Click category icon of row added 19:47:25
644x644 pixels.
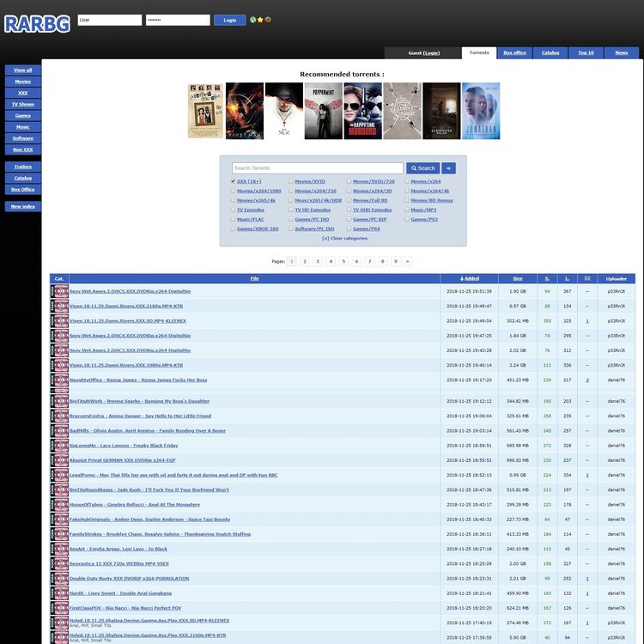point(59,336)
